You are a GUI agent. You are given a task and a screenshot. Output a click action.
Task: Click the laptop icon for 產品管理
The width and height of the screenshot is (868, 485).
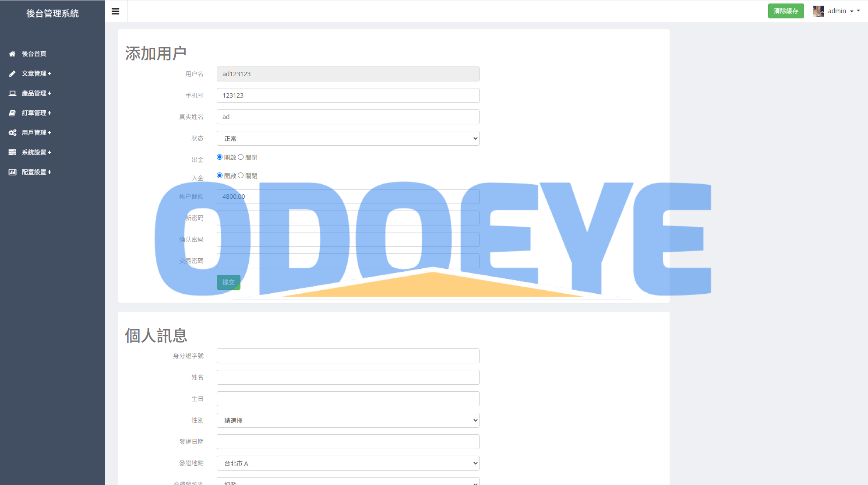click(x=12, y=93)
